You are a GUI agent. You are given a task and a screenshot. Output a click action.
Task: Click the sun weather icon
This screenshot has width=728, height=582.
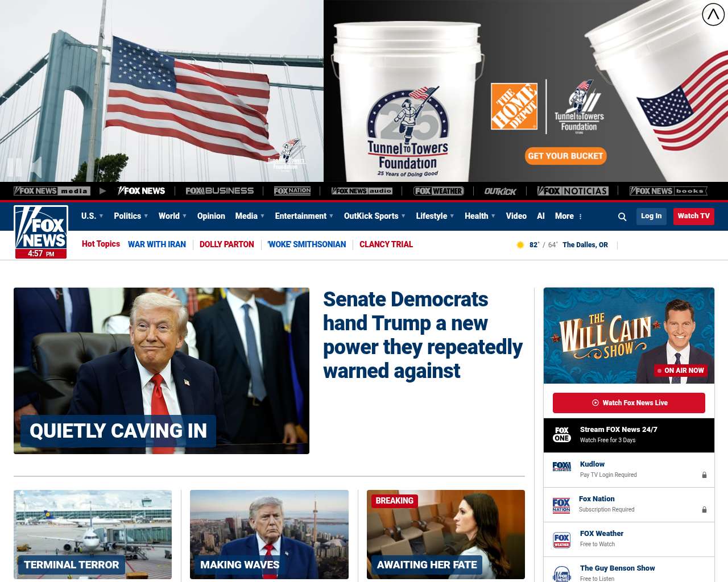pos(520,245)
